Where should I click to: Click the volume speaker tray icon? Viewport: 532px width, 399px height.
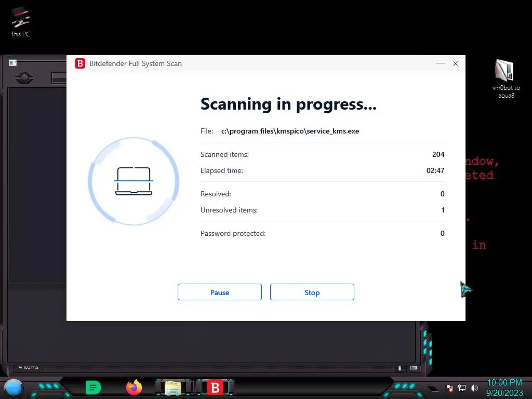coord(474,388)
